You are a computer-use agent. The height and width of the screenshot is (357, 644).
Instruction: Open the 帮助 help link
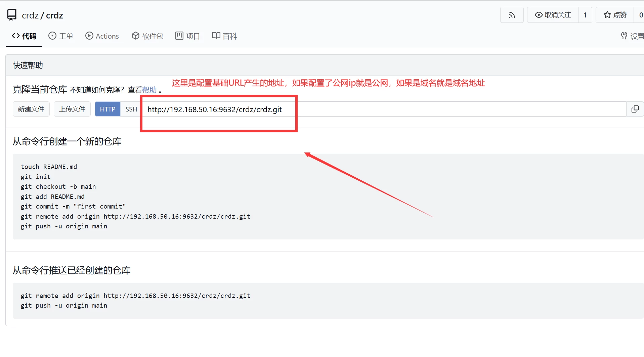[x=149, y=90]
